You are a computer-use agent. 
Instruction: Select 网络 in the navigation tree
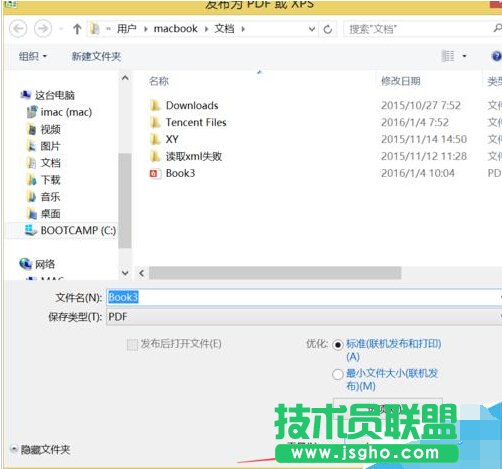tap(45, 264)
